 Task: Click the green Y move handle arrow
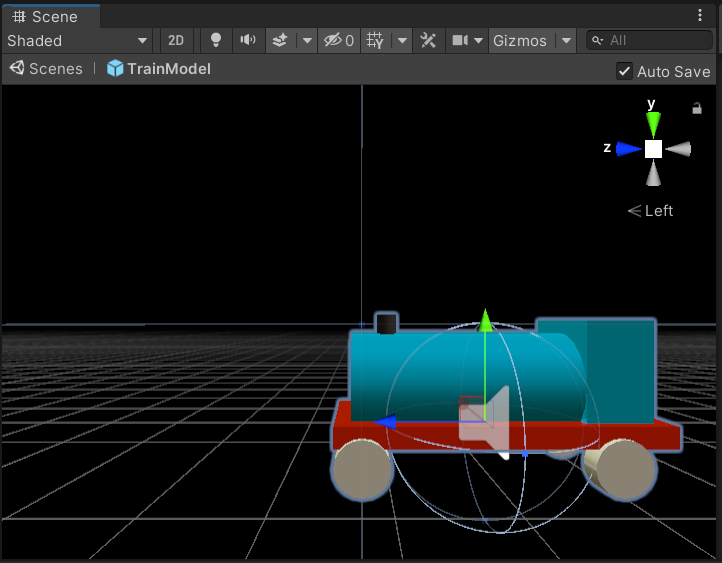pyautogui.click(x=485, y=320)
